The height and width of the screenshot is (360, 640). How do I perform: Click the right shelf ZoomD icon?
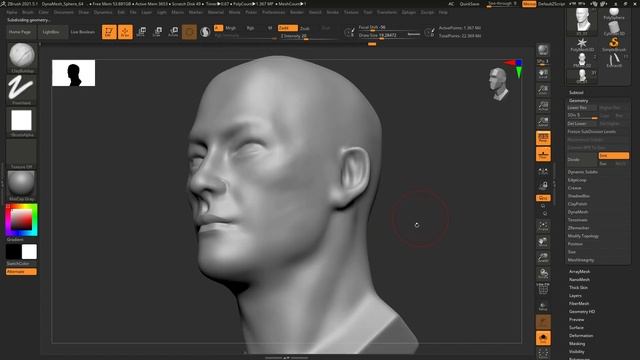tap(543, 258)
